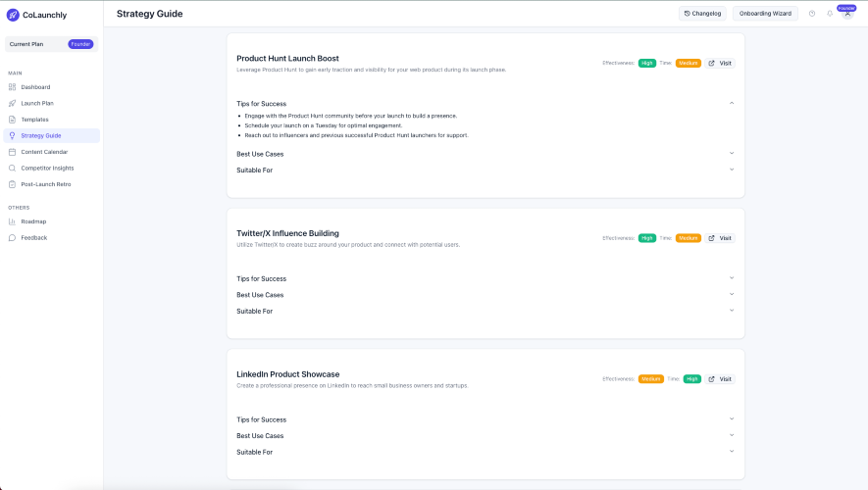Screen dimensions: 868x490
Task: Open the user profile avatar
Action: click(847, 14)
